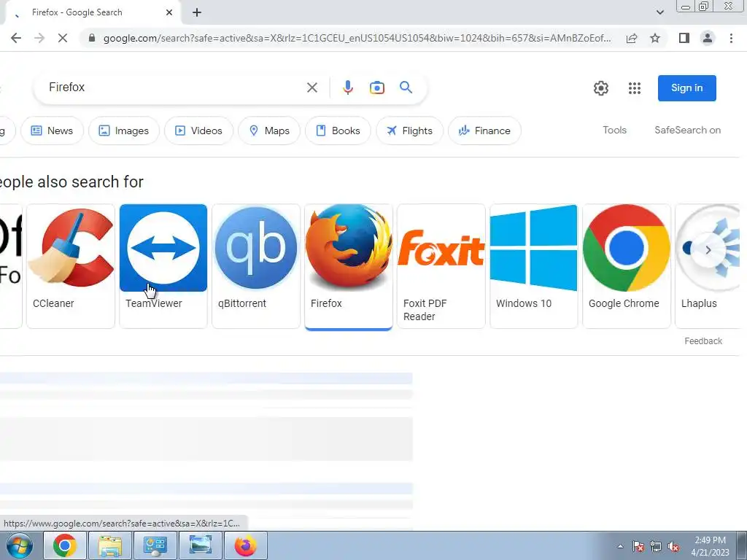747x560 pixels.
Task: Open Control Panel taskbar item
Action: (155, 545)
